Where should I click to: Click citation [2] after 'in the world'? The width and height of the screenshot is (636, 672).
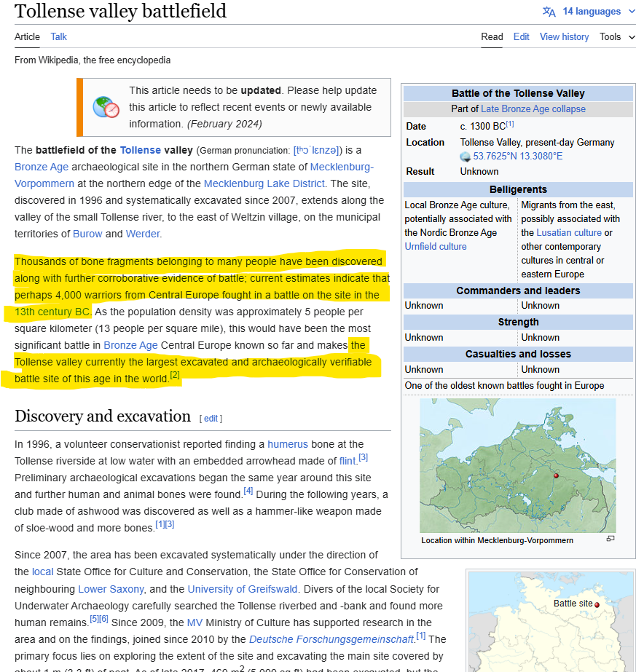(175, 375)
